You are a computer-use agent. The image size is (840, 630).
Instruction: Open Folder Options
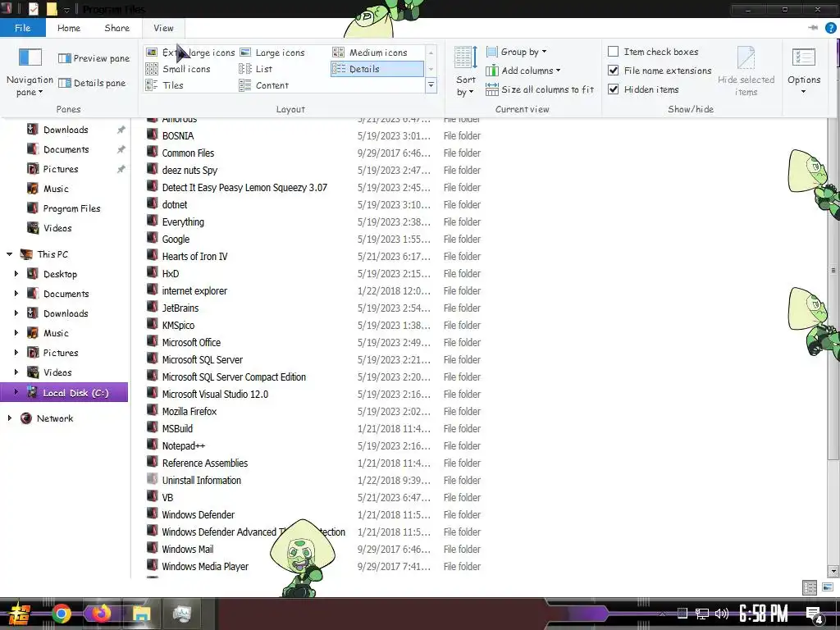pyautogui.click(x=804, y=72)
